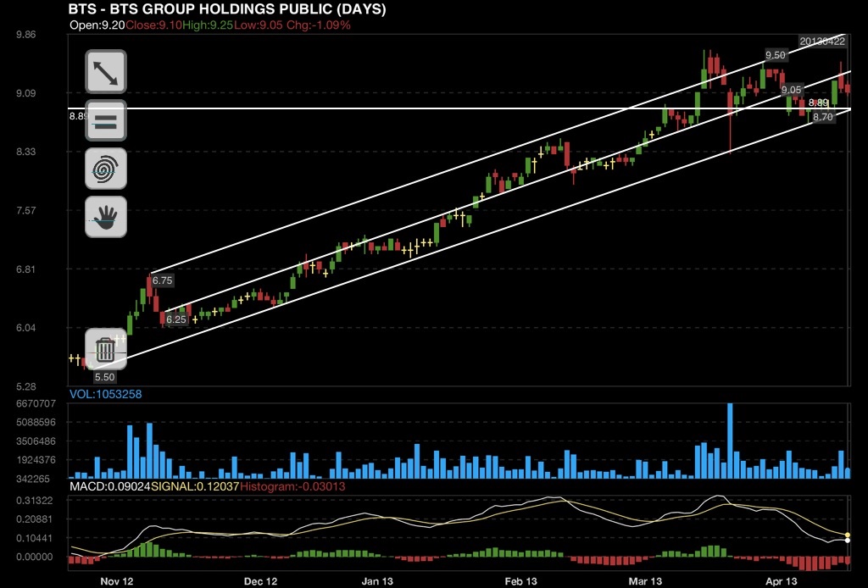
Task: Select the hand pan tool
Action: 106,217
